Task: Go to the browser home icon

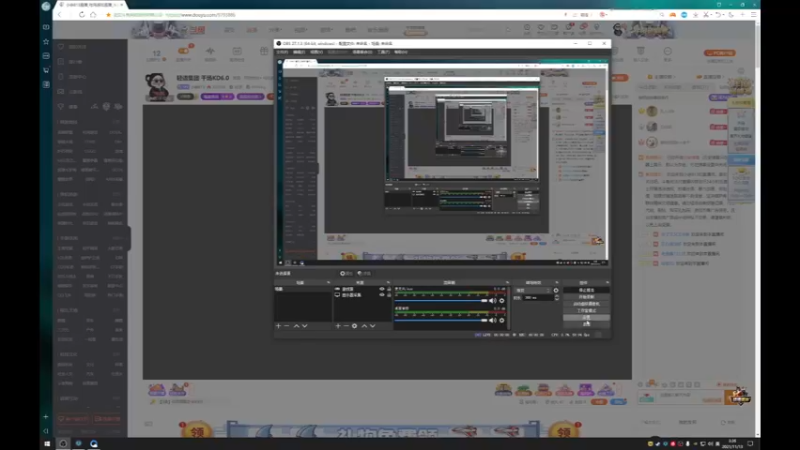Action: 93,15
